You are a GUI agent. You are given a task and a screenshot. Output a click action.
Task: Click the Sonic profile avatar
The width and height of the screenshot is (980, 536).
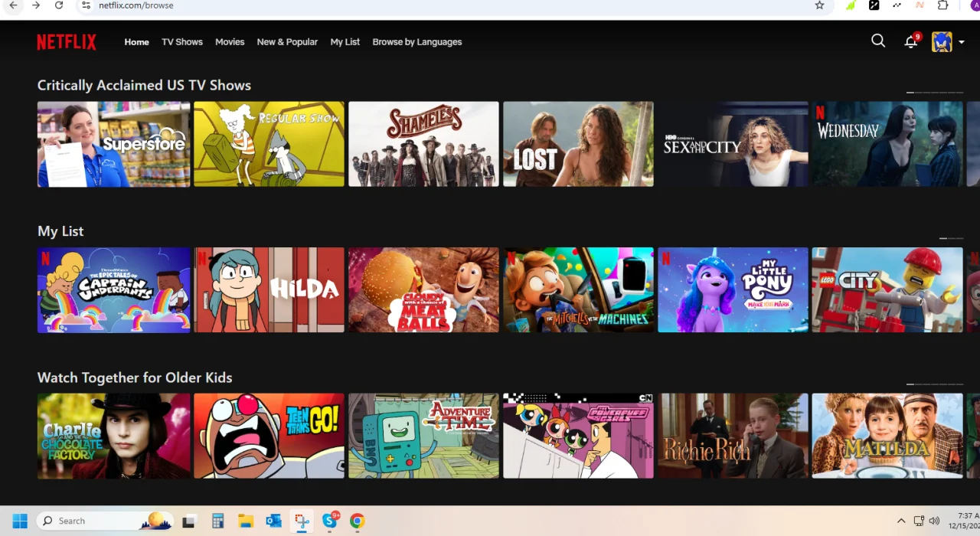click(x=942, y=42)
